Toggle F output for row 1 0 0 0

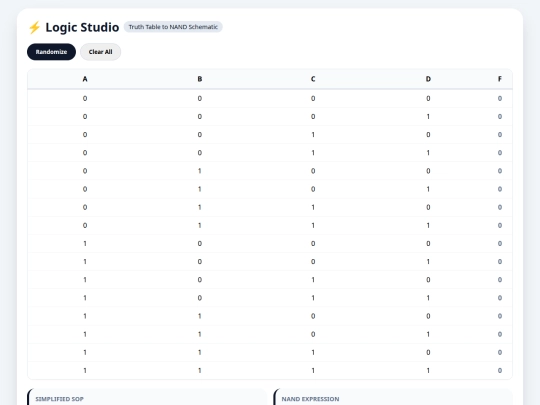point(499,243)
